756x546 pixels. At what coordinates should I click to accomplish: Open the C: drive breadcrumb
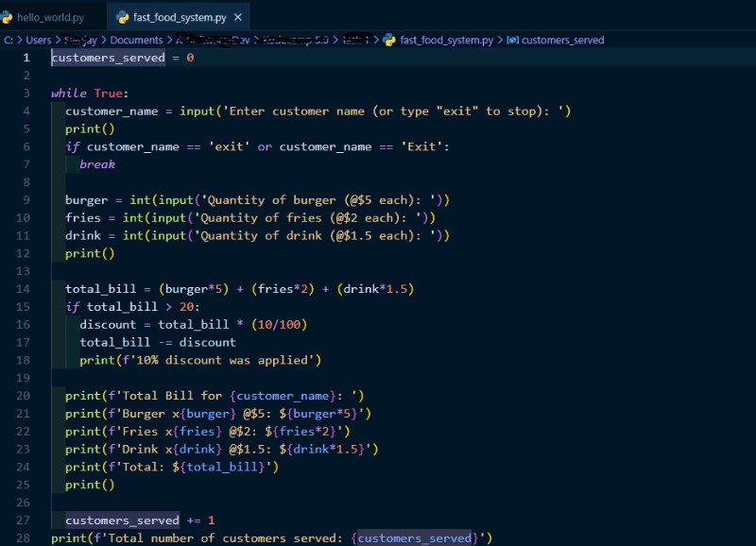click(9, 40)
